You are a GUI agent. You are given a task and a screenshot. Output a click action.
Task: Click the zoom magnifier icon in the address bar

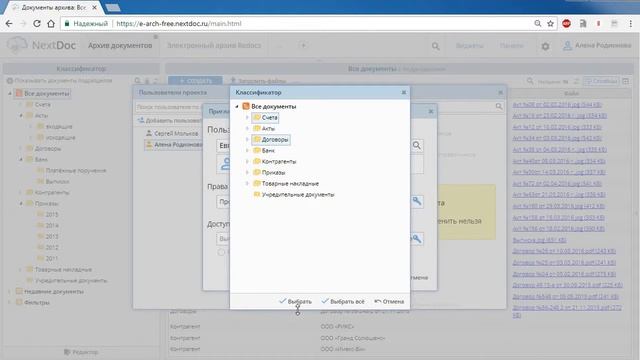point(538,24)
